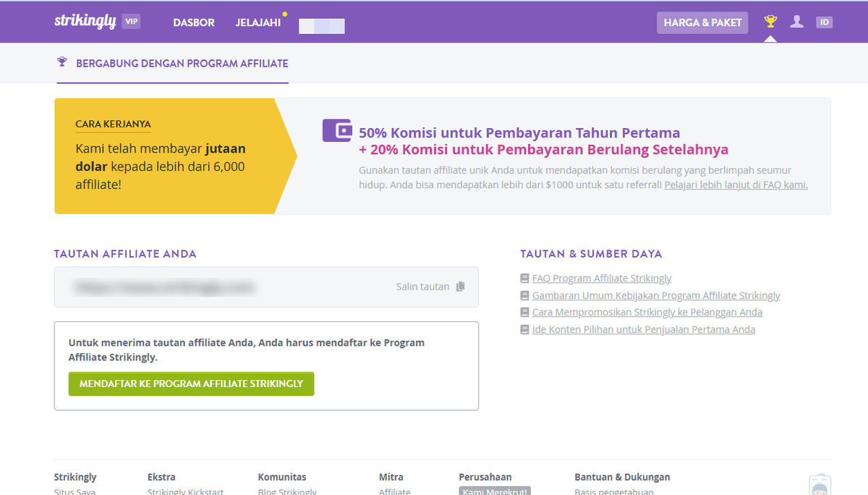The image size is (868, 495).
Task: Open the affiliate trophy icon in header
Action: [x=770, y=21]
